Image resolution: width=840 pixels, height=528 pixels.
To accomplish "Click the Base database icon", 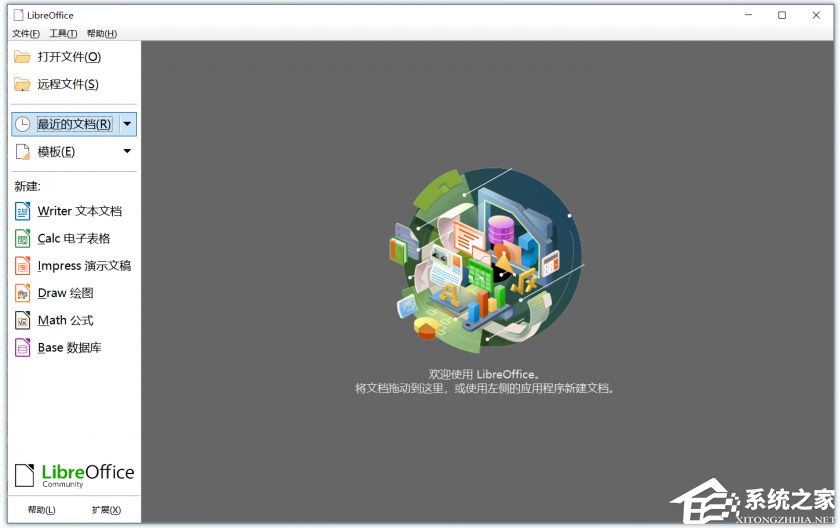I will [22, 348].
